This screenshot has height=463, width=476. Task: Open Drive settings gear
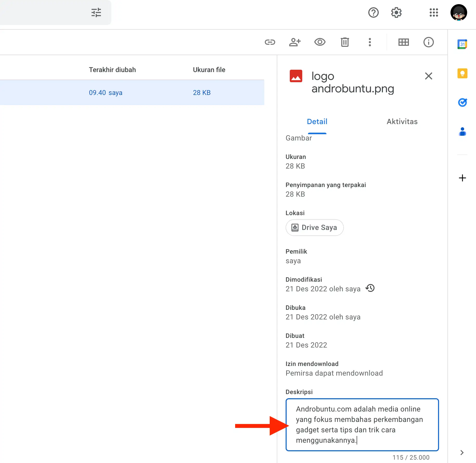(x=396, y=12)
